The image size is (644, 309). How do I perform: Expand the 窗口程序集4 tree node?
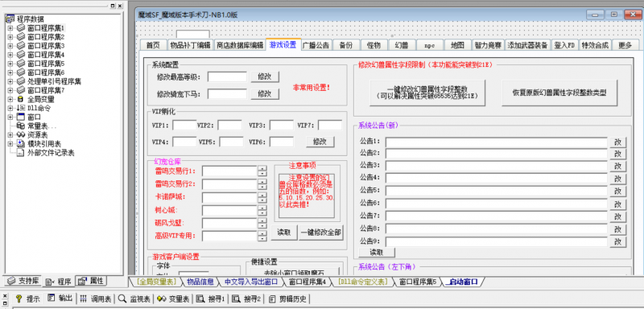(10, 55)
